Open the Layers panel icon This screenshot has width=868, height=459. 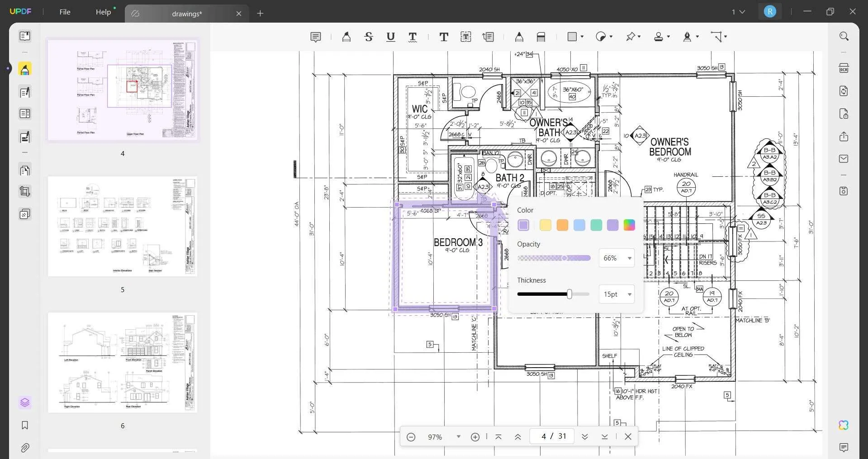25,402
